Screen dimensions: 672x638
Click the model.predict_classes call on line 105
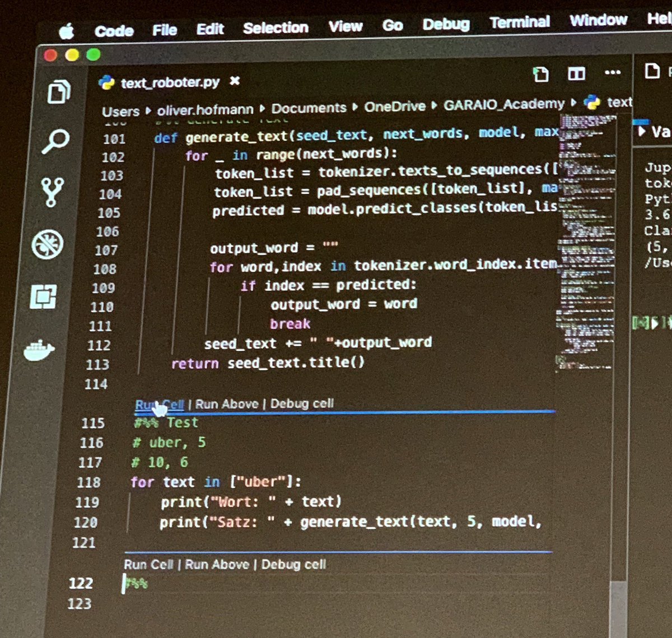point(433,208)
